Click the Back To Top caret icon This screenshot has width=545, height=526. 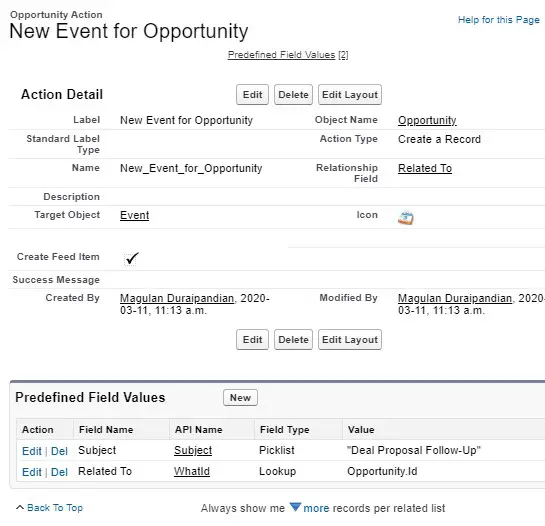[20, 508]
